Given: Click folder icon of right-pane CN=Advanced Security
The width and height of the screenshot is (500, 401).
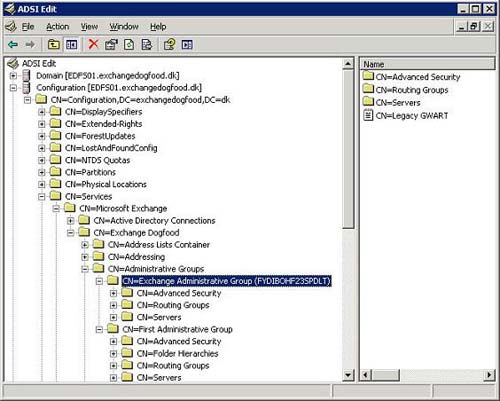Looking at the screenshot, I should (x=368, y=76).
